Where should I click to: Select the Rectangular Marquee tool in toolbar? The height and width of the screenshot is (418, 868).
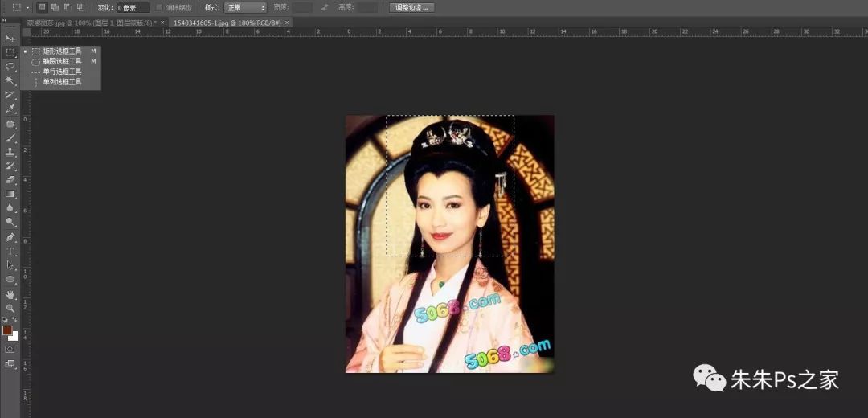10,52
